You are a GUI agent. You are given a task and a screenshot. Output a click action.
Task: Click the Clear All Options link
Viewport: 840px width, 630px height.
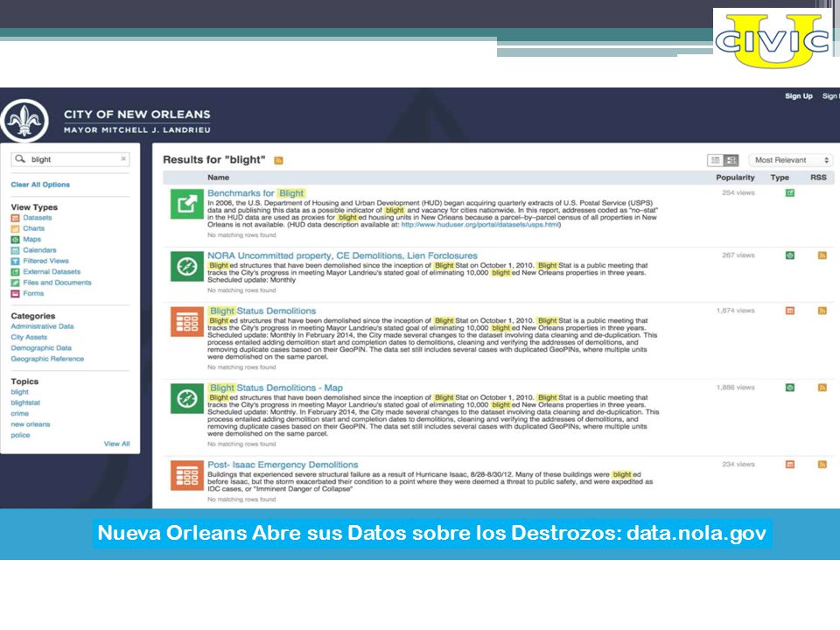[x=40, y=185]
